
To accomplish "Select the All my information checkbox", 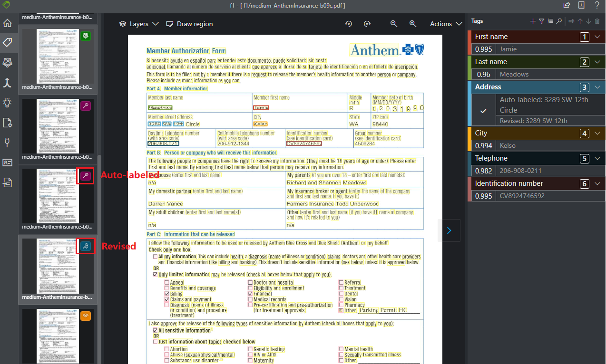I will click(x=155, y=257).
